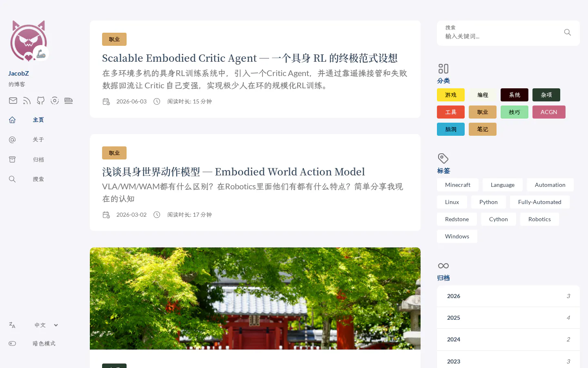
Task: Click the JacobZ avatar image
Action: click(x=29, y=41)
